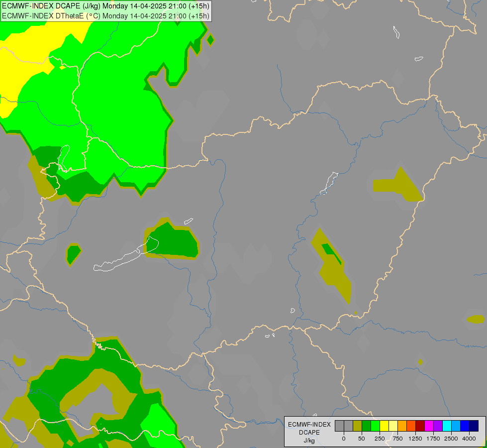Select the navy legend swatch
The height and width of the screenshot is (448, 487).
[x=474, y=426]
